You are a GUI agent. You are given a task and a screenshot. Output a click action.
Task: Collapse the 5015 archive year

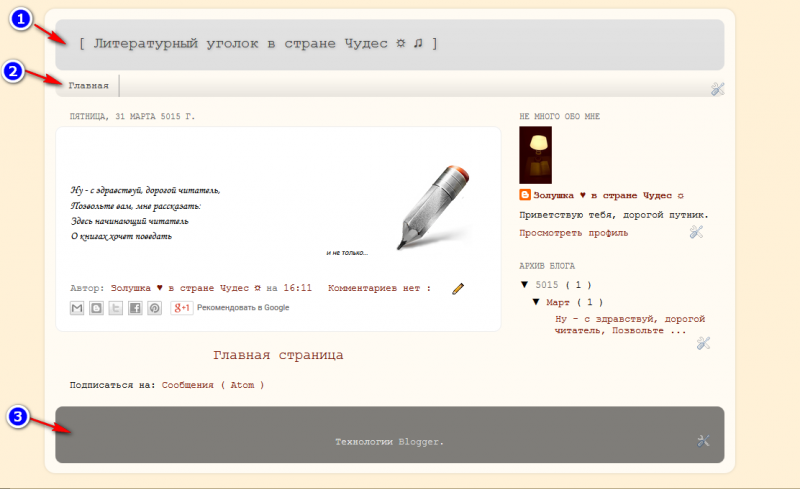tap(524, 285)
